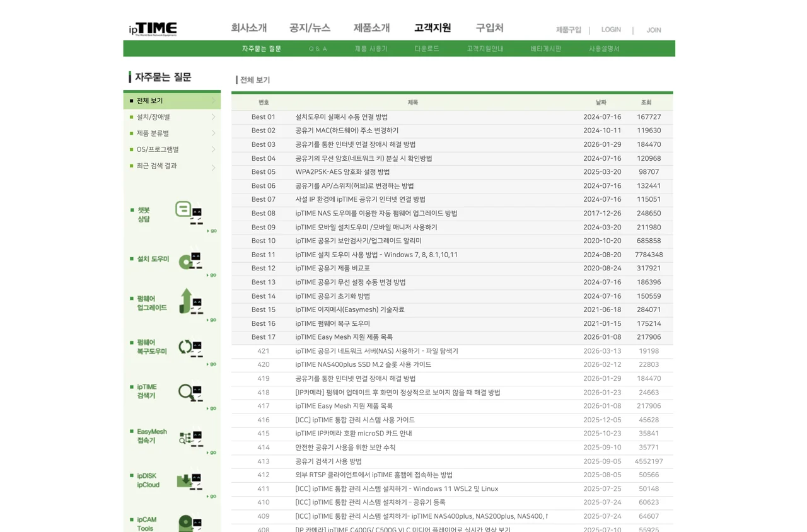Viewport: 807px width, 532px height.
Task: Open '공유기 검색기 사용 방법' article
Action: (x=328, y=461)
